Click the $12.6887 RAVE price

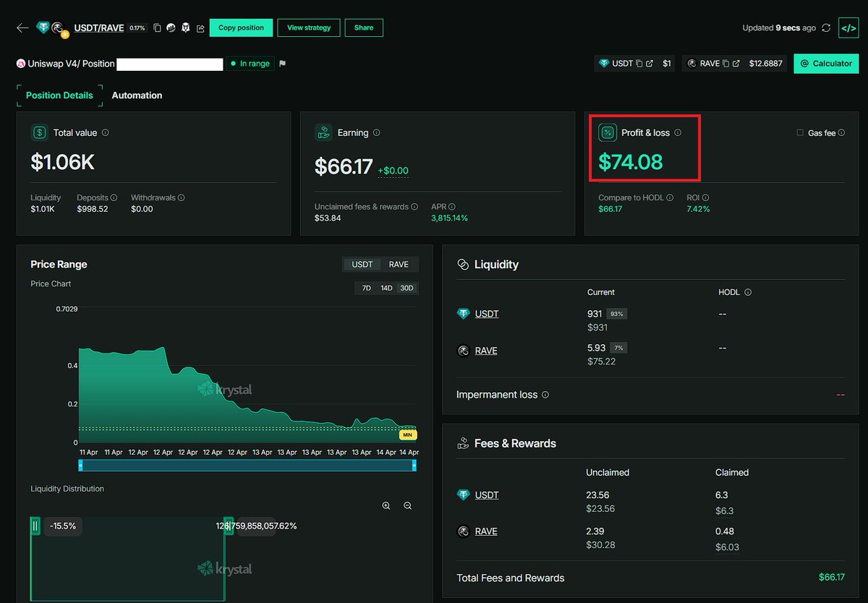tap(766, 64)
